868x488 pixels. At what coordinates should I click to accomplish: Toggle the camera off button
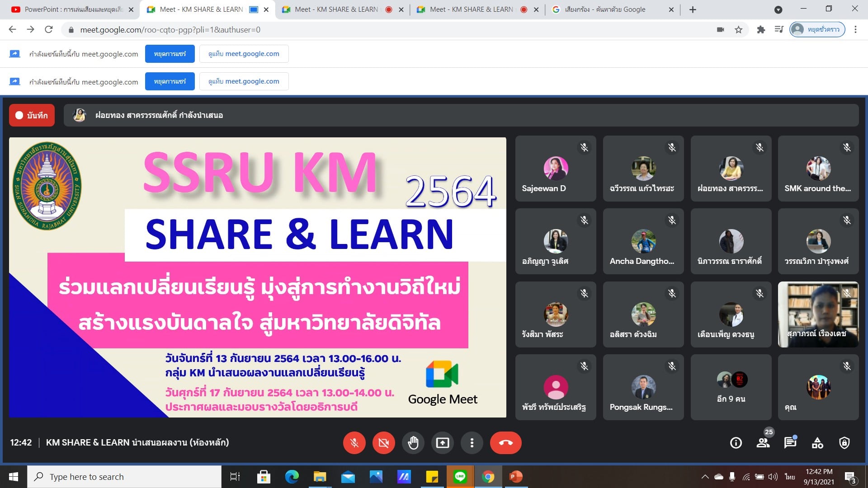383,443
